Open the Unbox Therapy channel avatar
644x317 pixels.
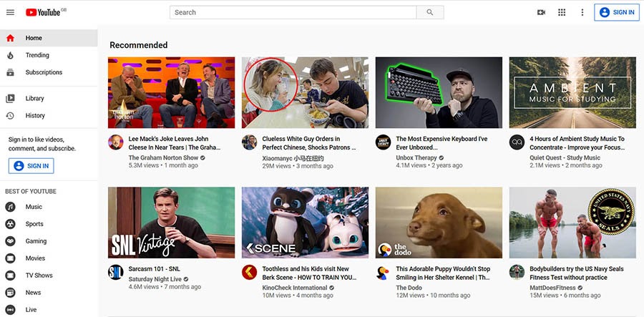(x=384, y=142)
